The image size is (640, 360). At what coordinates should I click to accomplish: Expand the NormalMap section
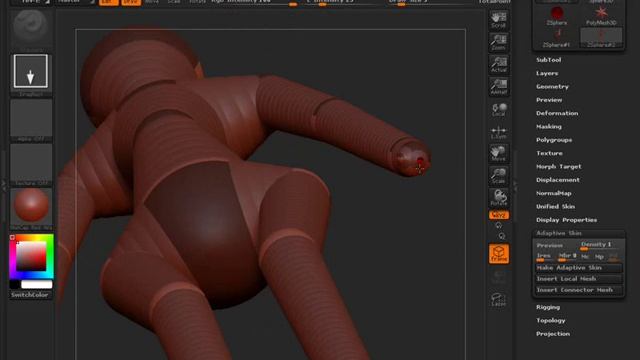tap(554, 193)
